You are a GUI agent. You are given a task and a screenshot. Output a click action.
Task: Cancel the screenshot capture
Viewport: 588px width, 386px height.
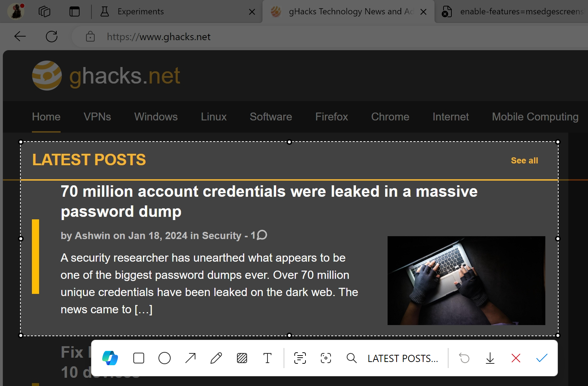point(516,358)
